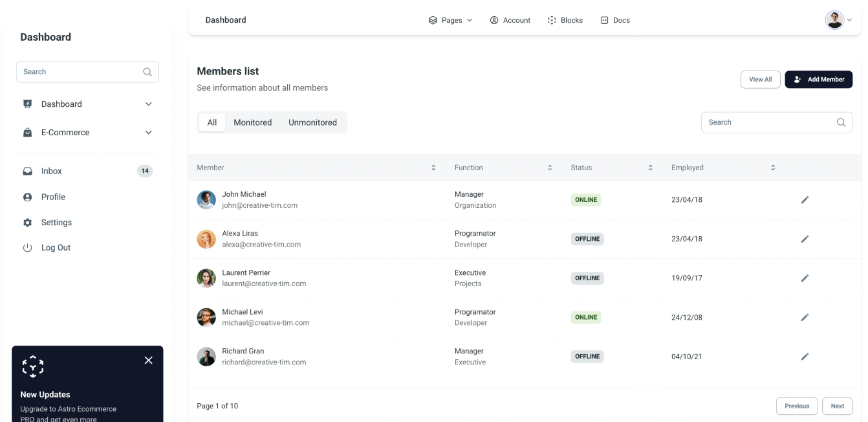Click the Docs code icon in navbar
The image size is (868, 422).
click(x=604, y=21)
